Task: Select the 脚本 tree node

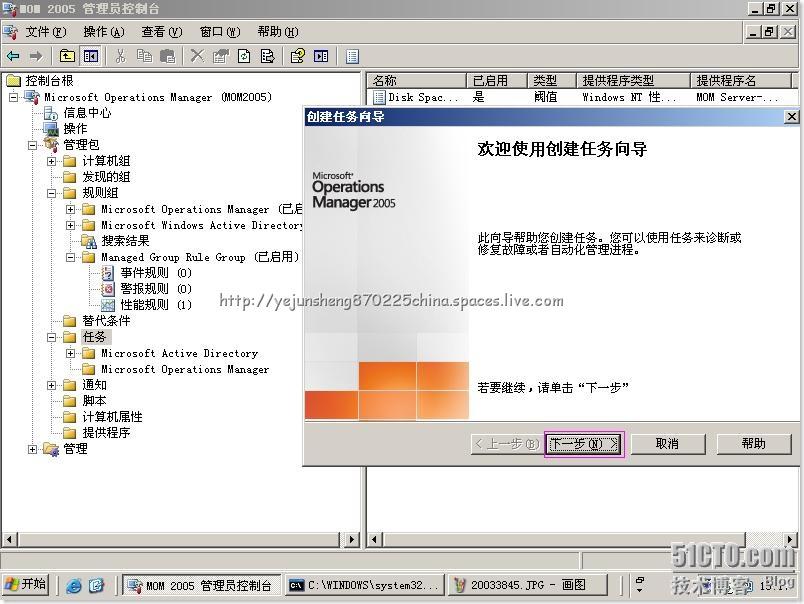Action: pyautogui.click(x=94, y=401)
